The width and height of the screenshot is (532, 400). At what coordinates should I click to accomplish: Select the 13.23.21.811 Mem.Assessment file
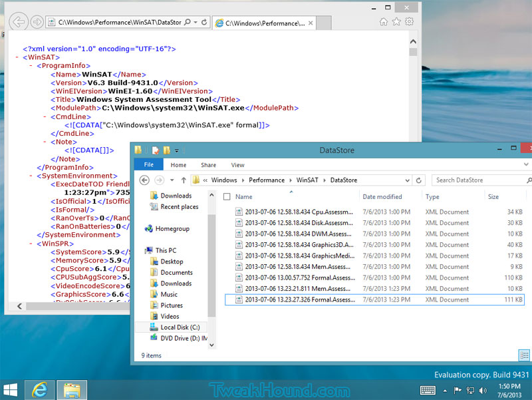374,289
